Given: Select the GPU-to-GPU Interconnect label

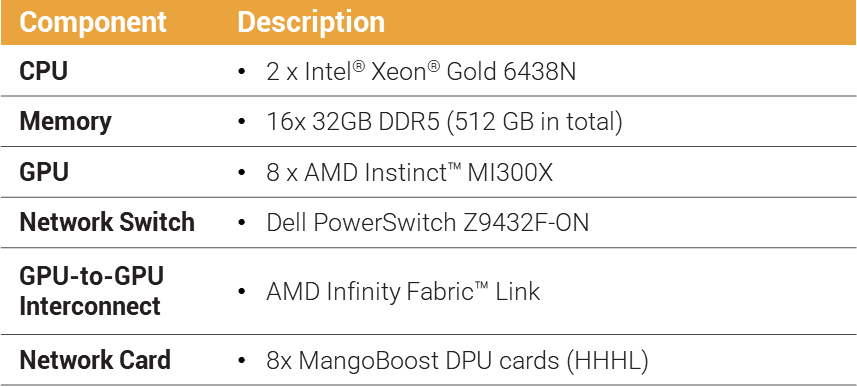Looking at the screenshot, I should click(x=91, y=291).
